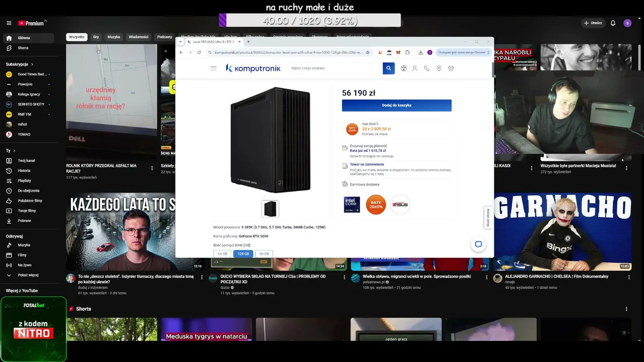
Task: Select the Wszystko filter chip
Action: point(76,37)
